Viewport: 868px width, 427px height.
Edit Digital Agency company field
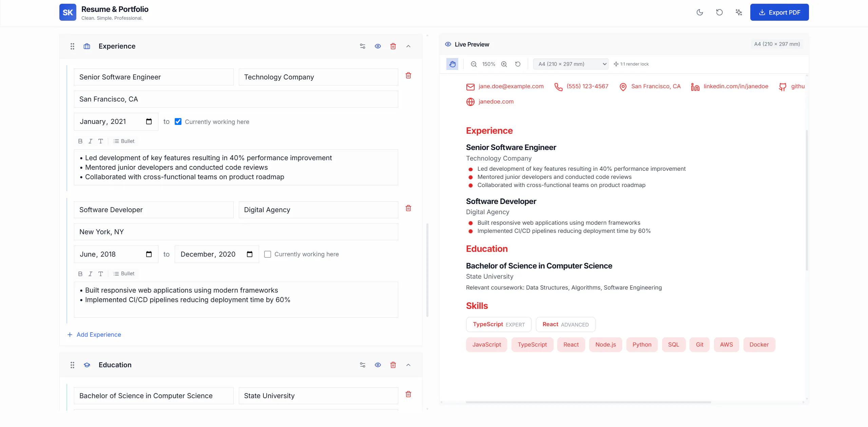tap(318, 210)
